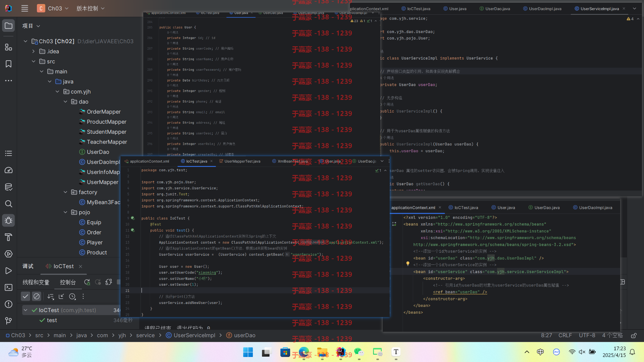The height and width of the screenshot is (362, 644).
Task: Open the Git version control icon
Action: tap(8, 321)
